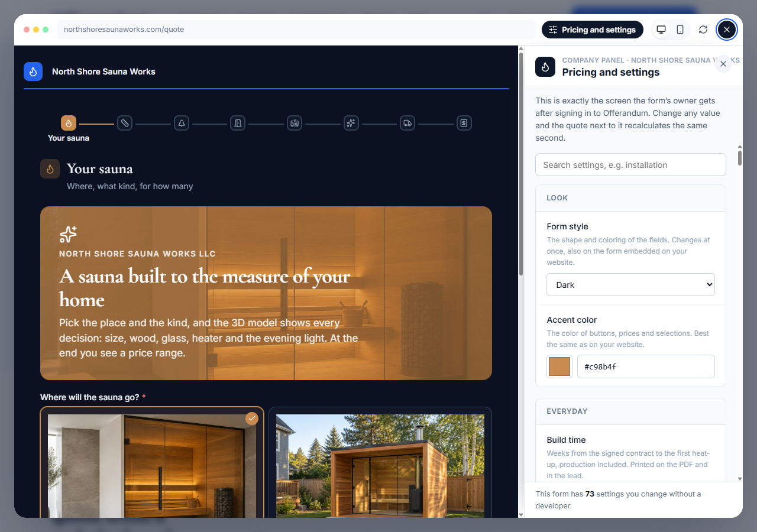This screenshot has height=532, width=757.
Task: Click the accent hex field showing #c98b4f
Action: [646, 366]
